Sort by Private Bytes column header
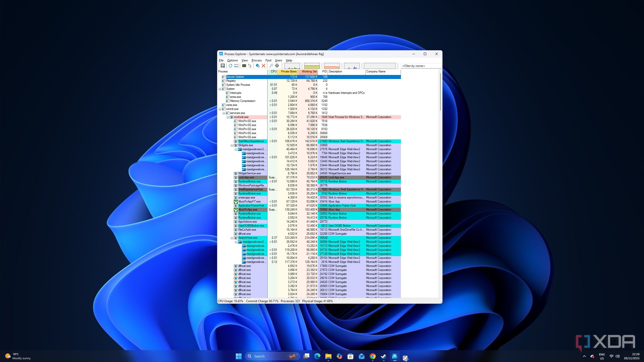 [288, 71]
